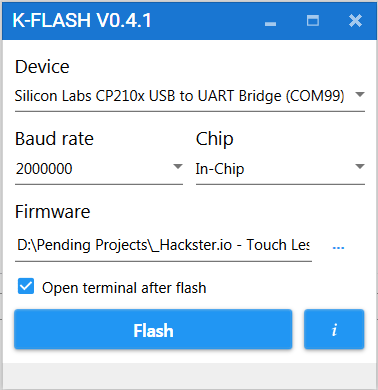
Task: Click the 2000000 baud rate value
Action: (x=44, y=169)
